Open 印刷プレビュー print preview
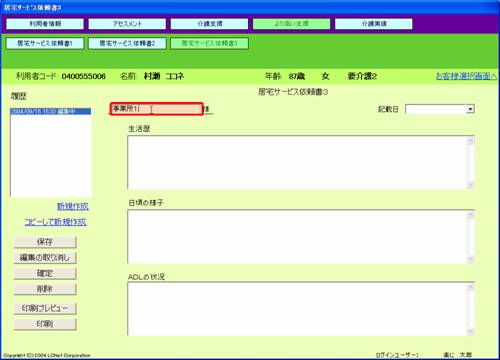The image size is (500, 360). pyautogui.click(x=45, y=308)
